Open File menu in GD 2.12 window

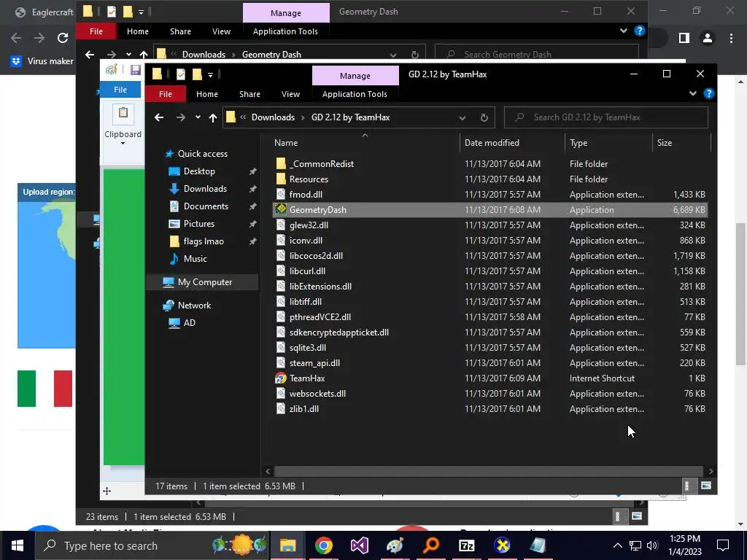[166, 94]
